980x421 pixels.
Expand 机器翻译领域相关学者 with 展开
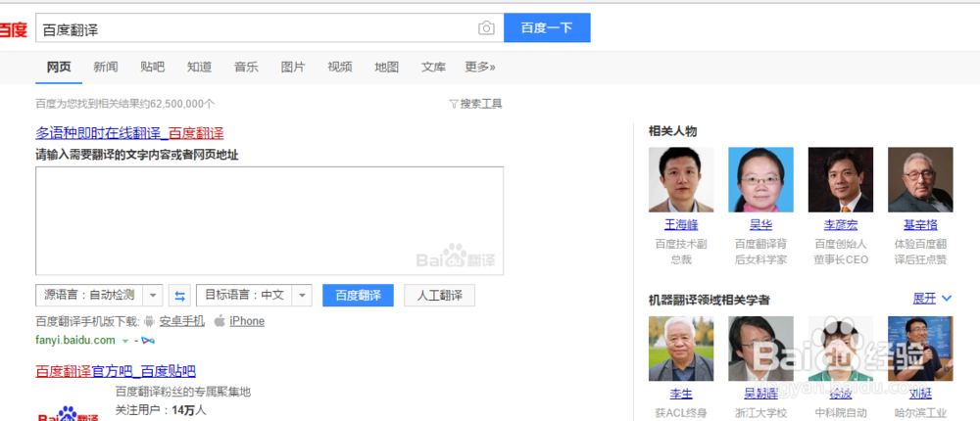(x=932, y=299)
